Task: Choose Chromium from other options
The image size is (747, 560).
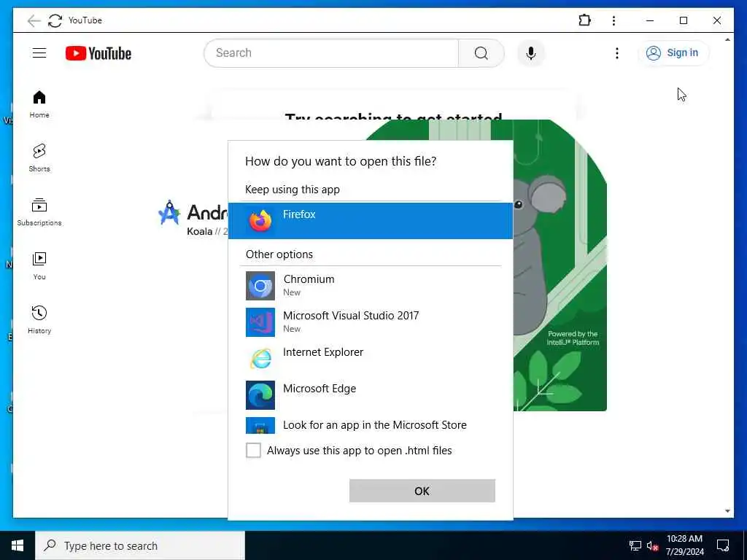Action: point(371,285)
